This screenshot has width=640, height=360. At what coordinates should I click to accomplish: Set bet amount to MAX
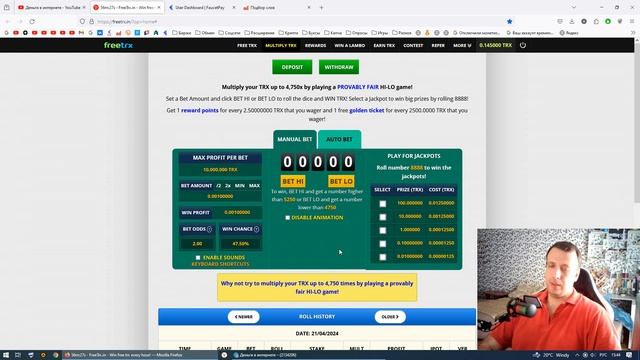(254, 186)
